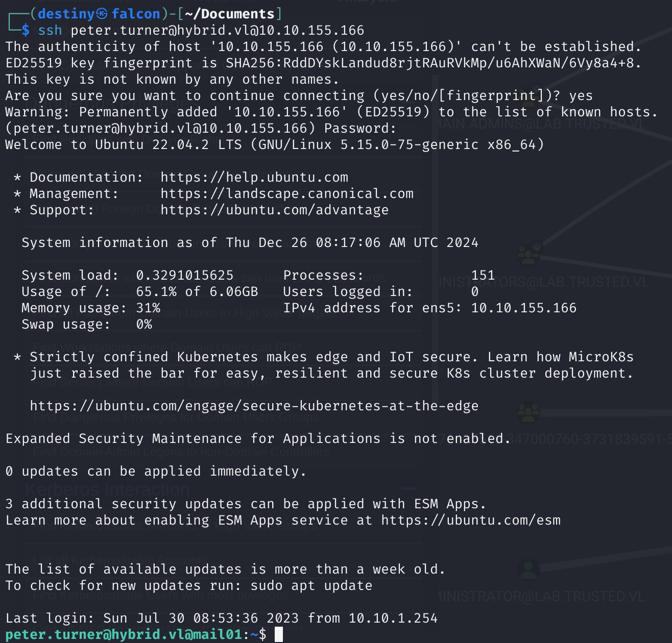Click the ubuntu.com/esm link
Screen dimensions: 672x643
[470, 520]
